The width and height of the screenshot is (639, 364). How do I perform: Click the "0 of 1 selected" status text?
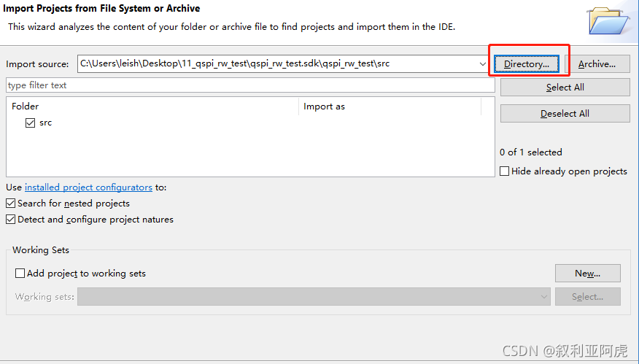530,152
